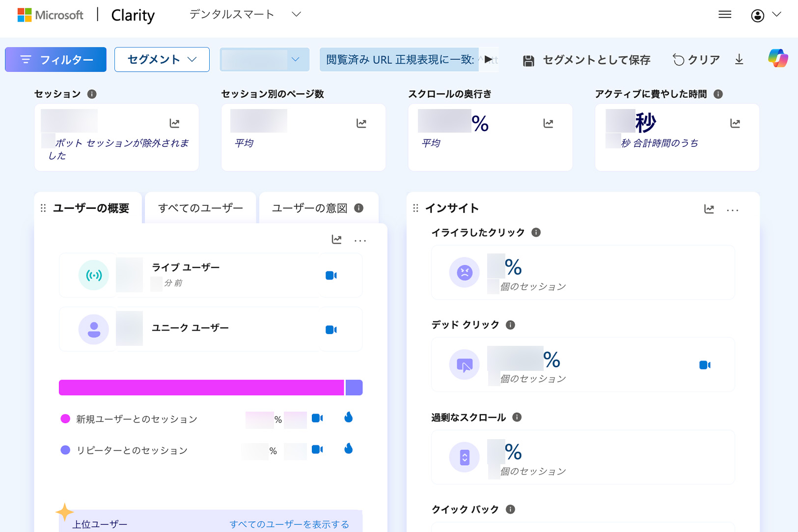Expand the セグメント dropdown
This screenshot has width=798, height=532.
point(162,59)
